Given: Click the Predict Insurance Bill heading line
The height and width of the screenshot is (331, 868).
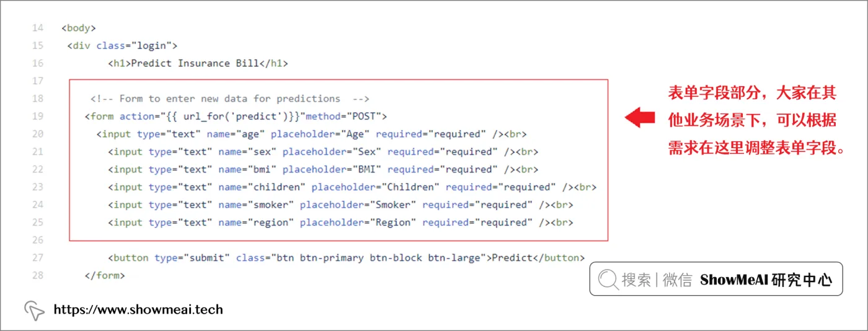Looking at the screenshot, I should [198, 63].
